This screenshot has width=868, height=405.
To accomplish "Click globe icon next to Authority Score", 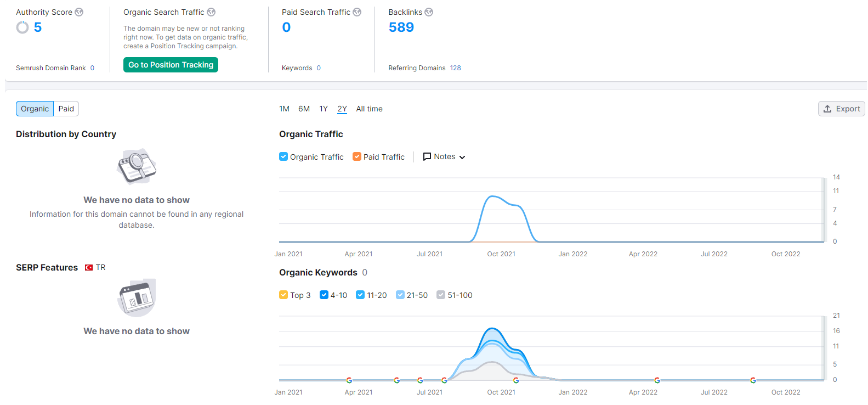I will [79, 12].
